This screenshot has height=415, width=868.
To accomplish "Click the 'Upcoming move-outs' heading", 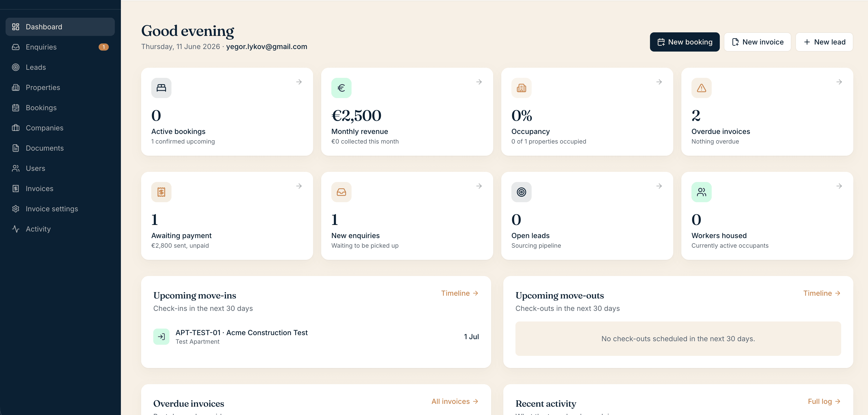I will pyautogui.click(x=559, y=295).
